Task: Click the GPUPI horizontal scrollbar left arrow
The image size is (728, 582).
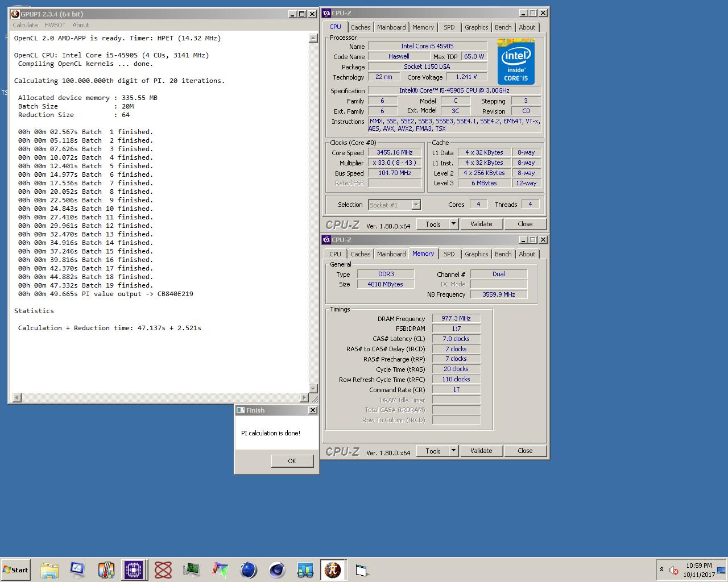Action: tap(16, 397)
